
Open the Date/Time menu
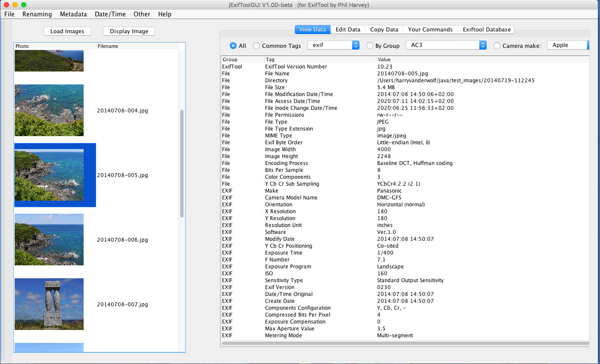coord(110,14)
